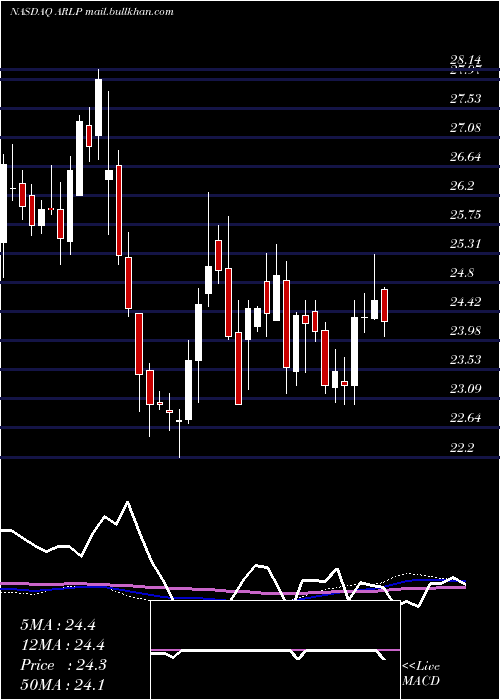Select the 27.53 price axis label
Viewport: 500px width, 700px height.
coord(465,99)
